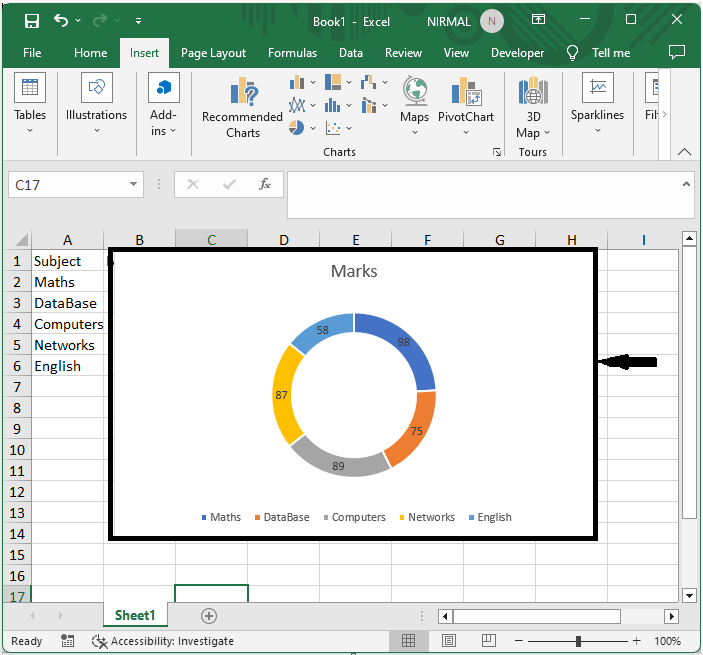The image size is (703, 655).
Task: Open the Add-ins dropdown
Action: [x=163, y=107]
